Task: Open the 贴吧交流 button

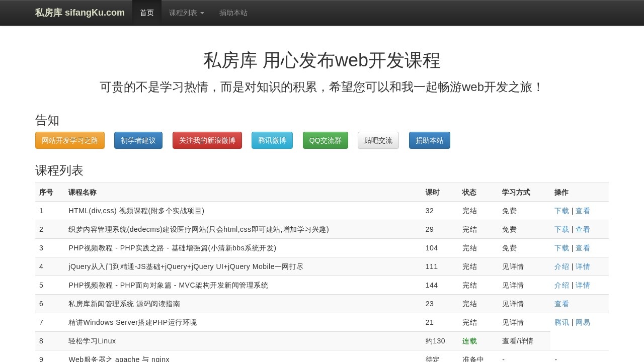Action: tap(378, 140)
